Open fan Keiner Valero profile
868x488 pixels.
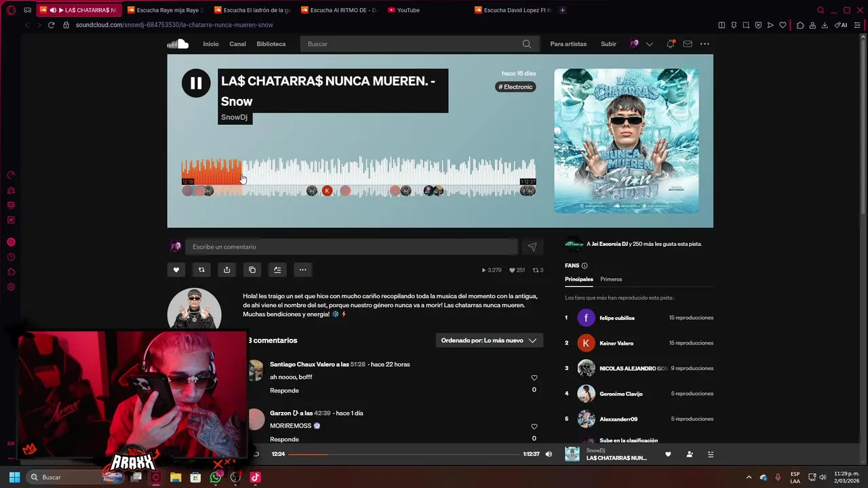point(616,343)
